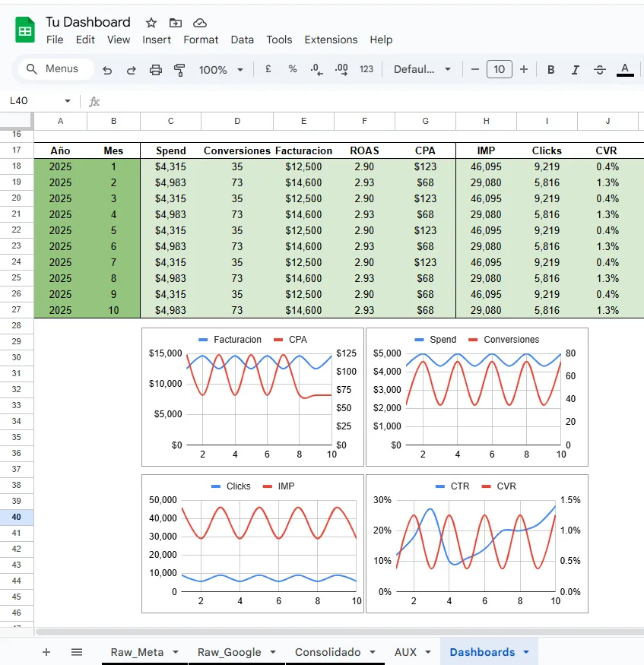Open the name box dropdown arrow
This screenshot has height=665, width=644.
point(68,101)
